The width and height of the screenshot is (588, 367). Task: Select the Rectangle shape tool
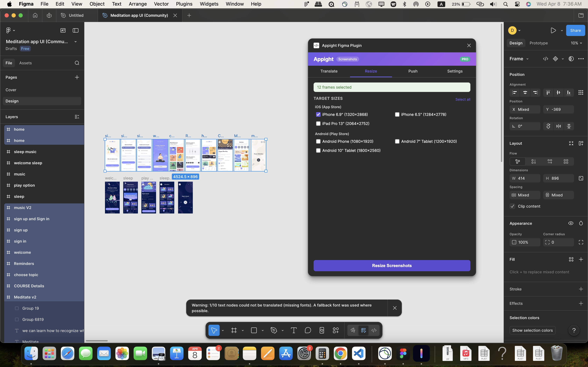(254, 330)
